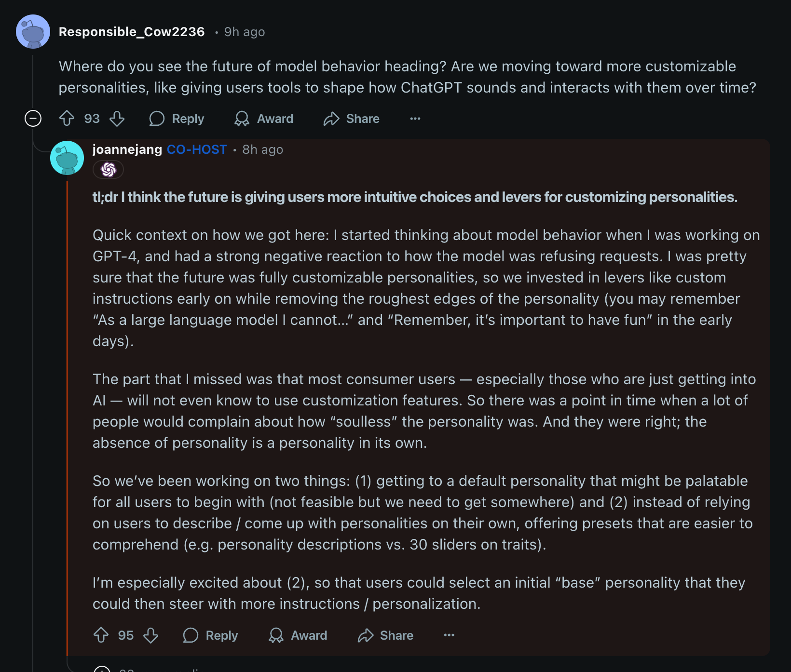Collapse the Responsible_Cow2236 comment thread
Image resolution: width=791 pixels, height=672 pixels.
point(33,119)
